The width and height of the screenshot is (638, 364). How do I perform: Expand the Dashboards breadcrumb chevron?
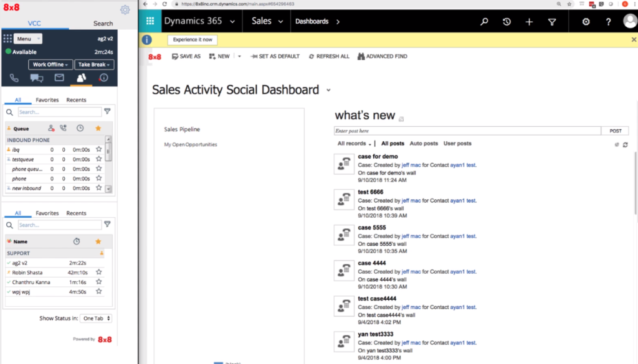(x=338, y=22)
